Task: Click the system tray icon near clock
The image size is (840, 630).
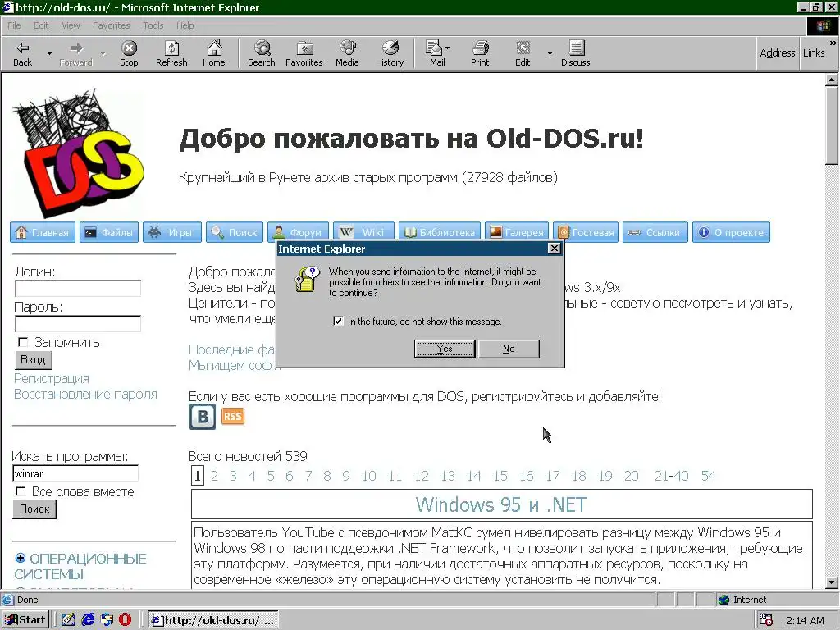Action: [767, 620]
